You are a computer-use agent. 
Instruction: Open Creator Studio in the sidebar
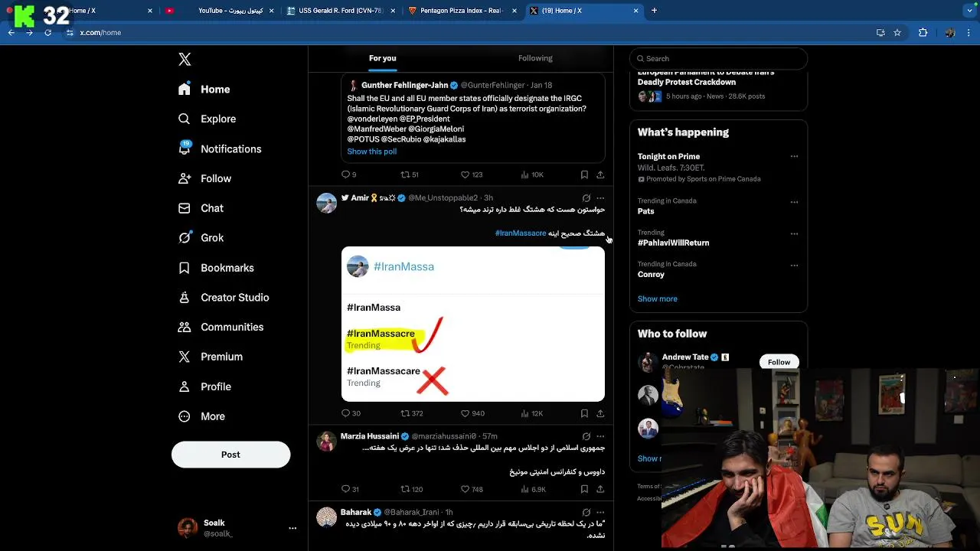point(224,298)
